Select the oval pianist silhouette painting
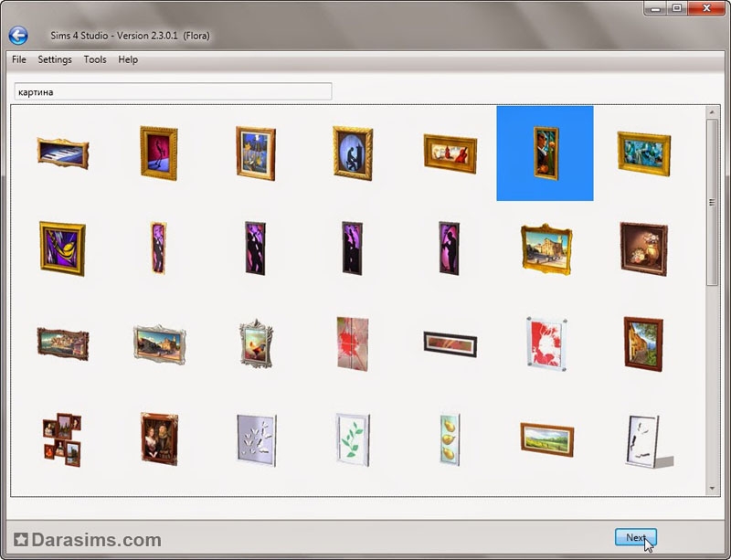This screenshot has width=731, height=560. (x=353, y=153)
